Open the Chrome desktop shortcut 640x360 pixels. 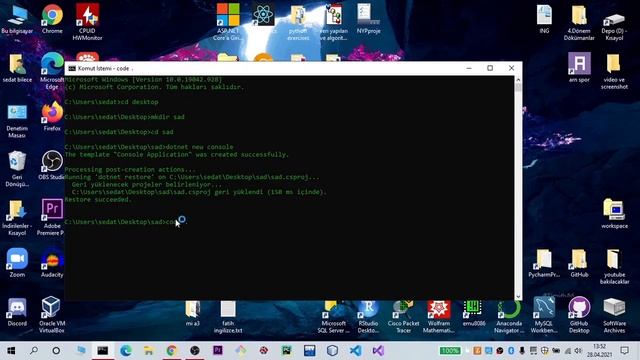click(x=52, y=19)
